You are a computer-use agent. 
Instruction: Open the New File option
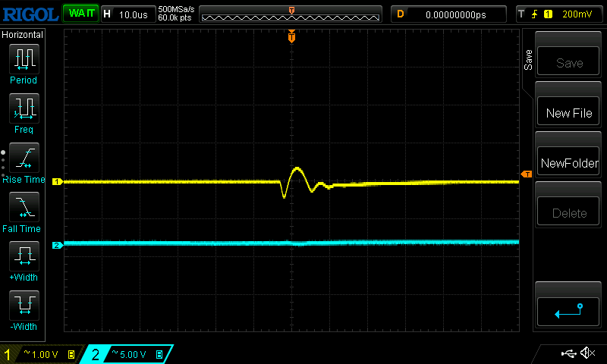click(568, 111)
